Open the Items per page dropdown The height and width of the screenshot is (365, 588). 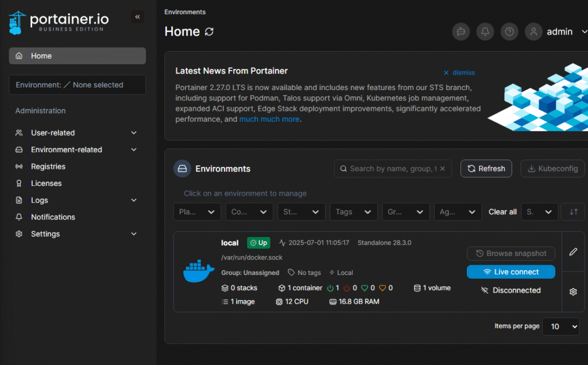(x=560, y=327)
